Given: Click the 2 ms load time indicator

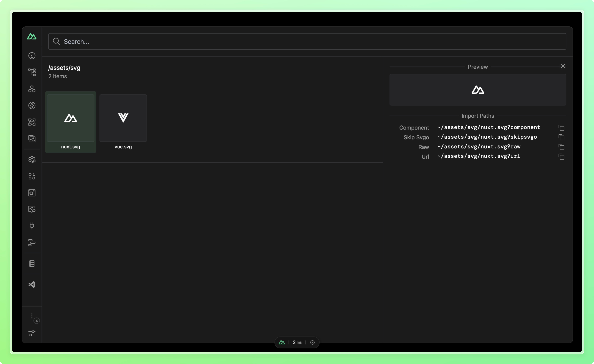Looking at the screenshot, I should 297,342.
